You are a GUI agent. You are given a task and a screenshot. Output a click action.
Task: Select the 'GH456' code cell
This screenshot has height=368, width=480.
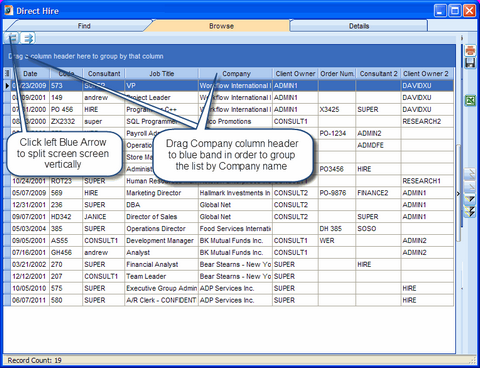coord(66,253)
